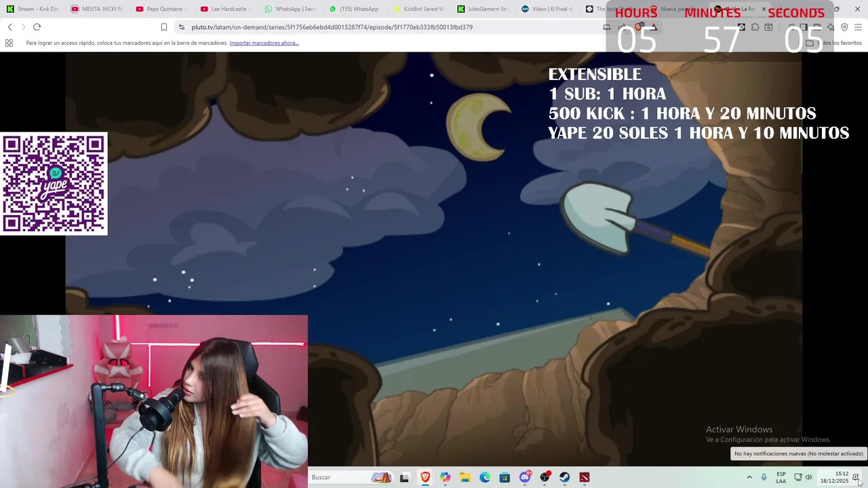Switch to the '(155) WhatsApp' tab

tap(355, 9)
